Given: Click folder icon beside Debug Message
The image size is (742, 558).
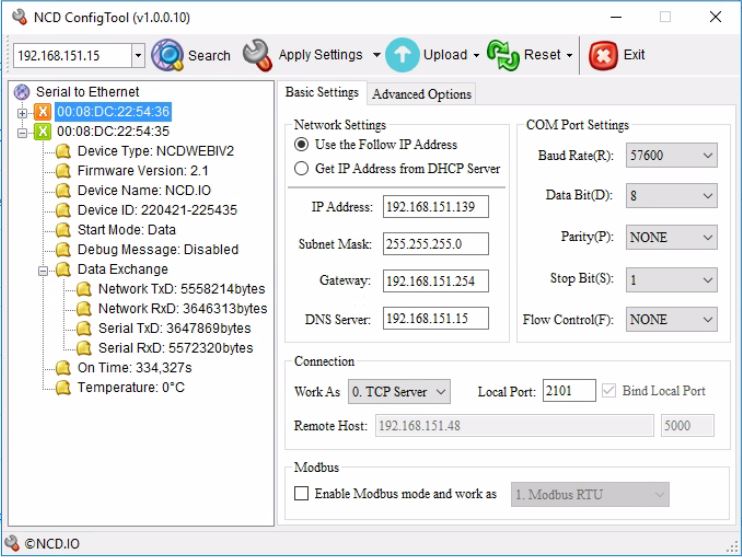Looking at the screenshot, I should [63, 250].
